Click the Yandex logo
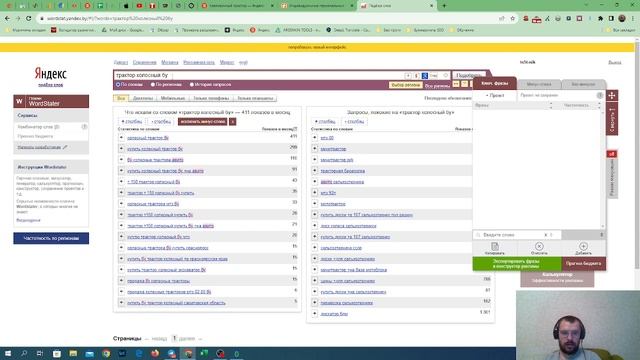 point(51,74)
